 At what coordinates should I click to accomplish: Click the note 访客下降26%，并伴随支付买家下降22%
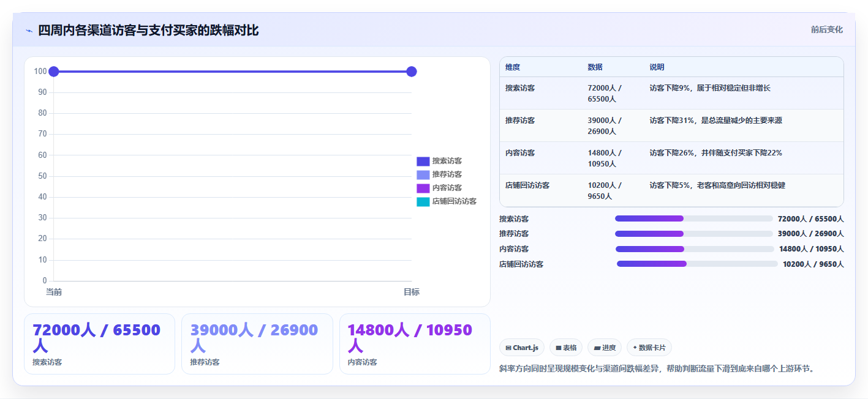click(715, 153)
